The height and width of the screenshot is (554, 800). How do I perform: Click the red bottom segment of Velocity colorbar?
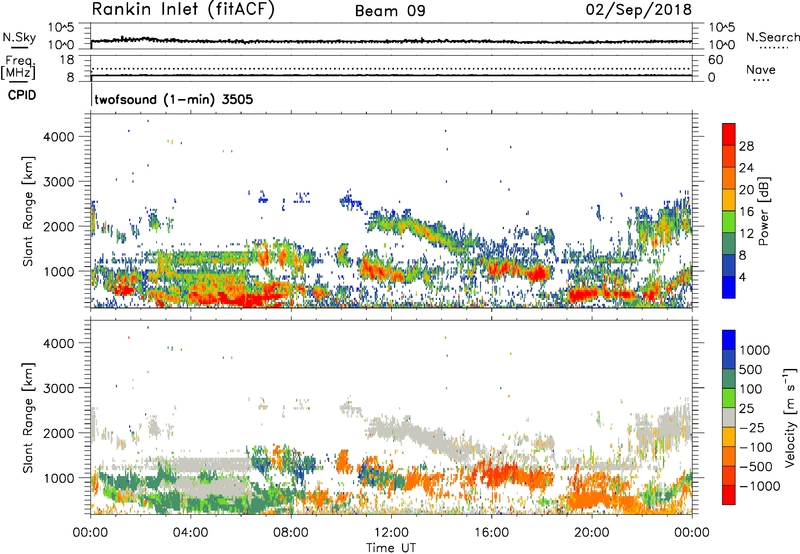[x=729, y=495]
